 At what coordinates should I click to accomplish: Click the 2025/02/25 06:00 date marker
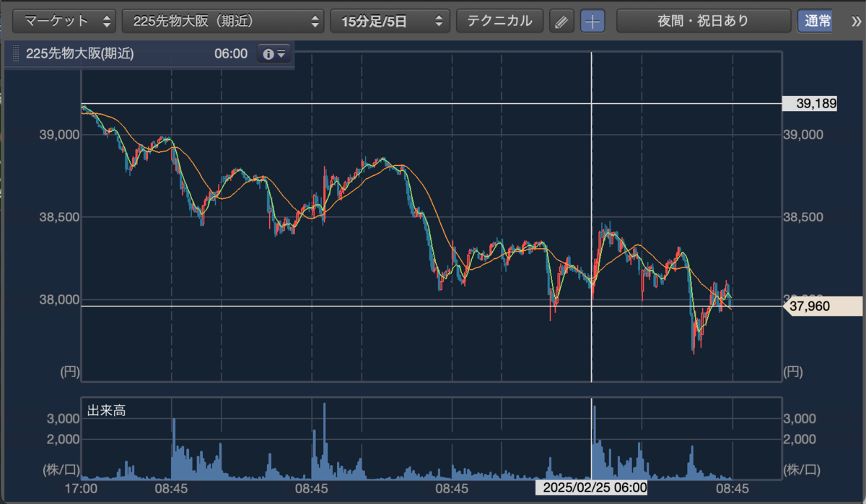[591, 487]
